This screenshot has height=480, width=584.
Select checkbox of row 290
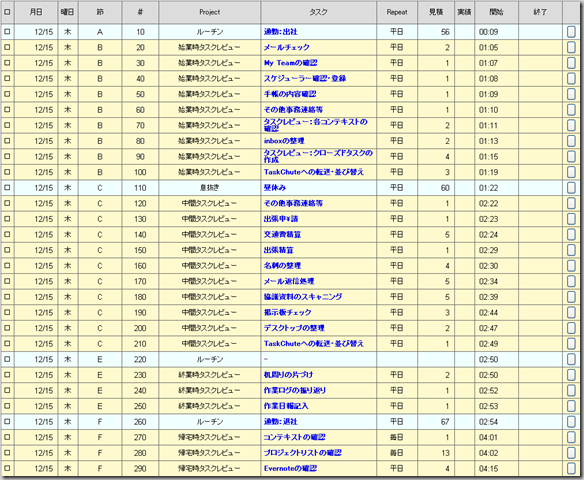coord(7,468)
